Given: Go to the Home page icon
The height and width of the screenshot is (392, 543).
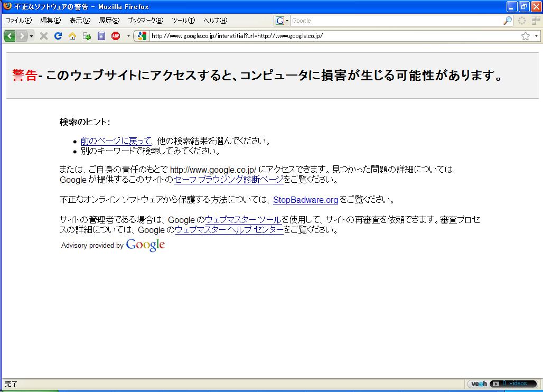Looking at the screenshot, I should [72, 36].
